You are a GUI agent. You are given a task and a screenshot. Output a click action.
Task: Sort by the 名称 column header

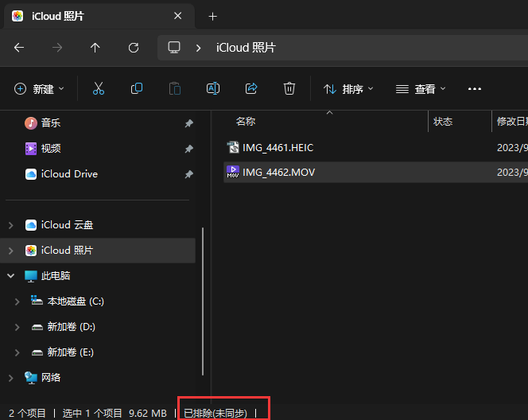coord(246,122)
